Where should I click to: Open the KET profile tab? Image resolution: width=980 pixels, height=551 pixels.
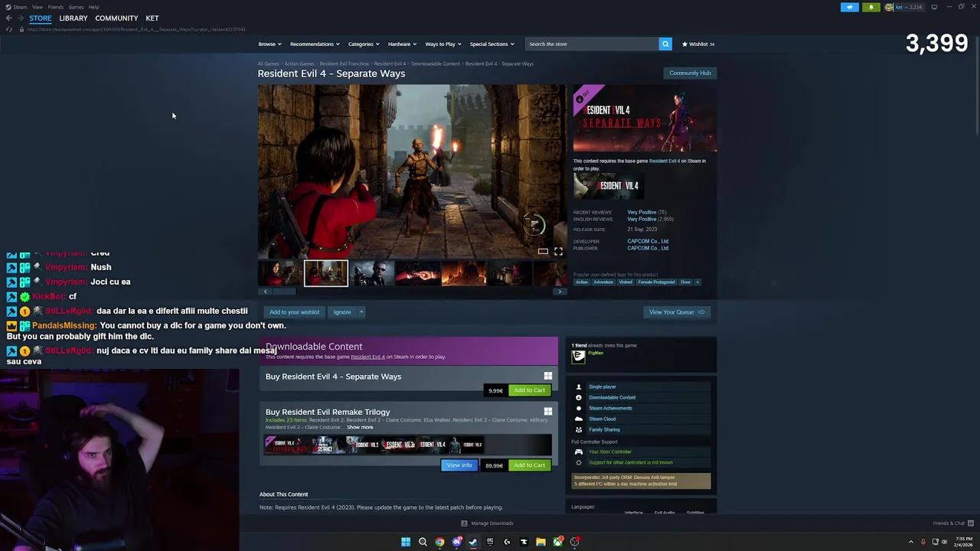(x=152, y=18)
